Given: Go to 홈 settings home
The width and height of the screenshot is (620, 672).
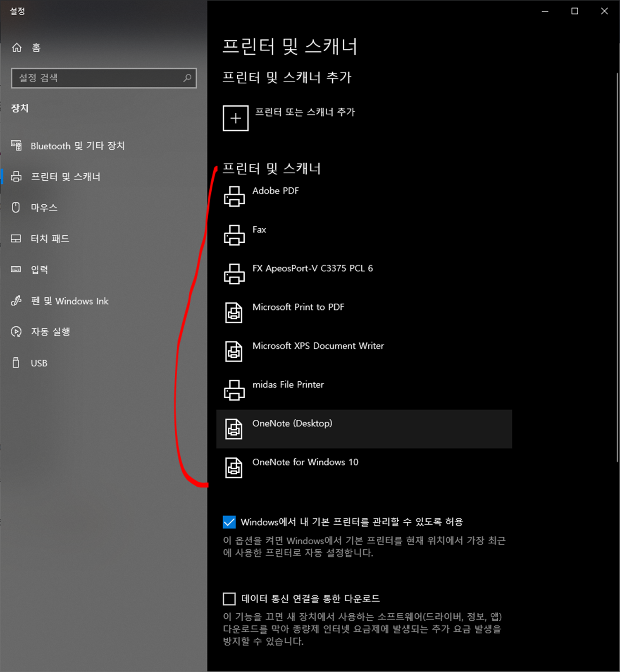Looking at the screenshot, I should (36, 48).
